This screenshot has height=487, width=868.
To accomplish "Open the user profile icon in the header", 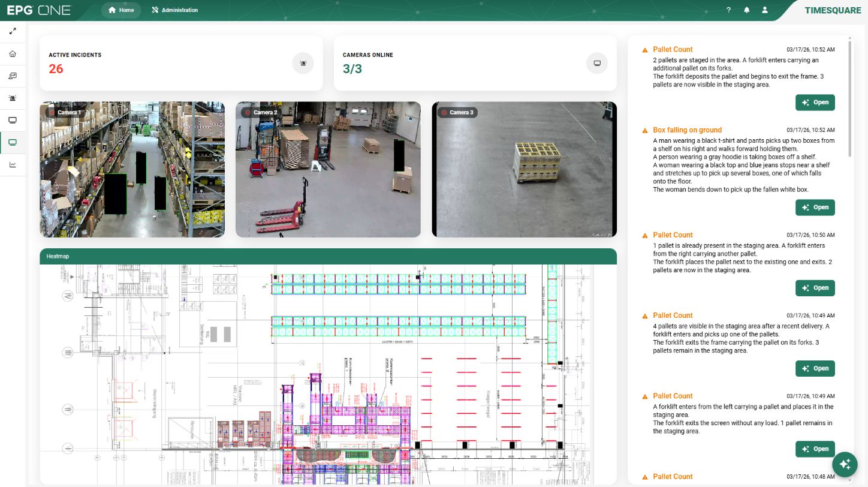I will click(764, 10).
